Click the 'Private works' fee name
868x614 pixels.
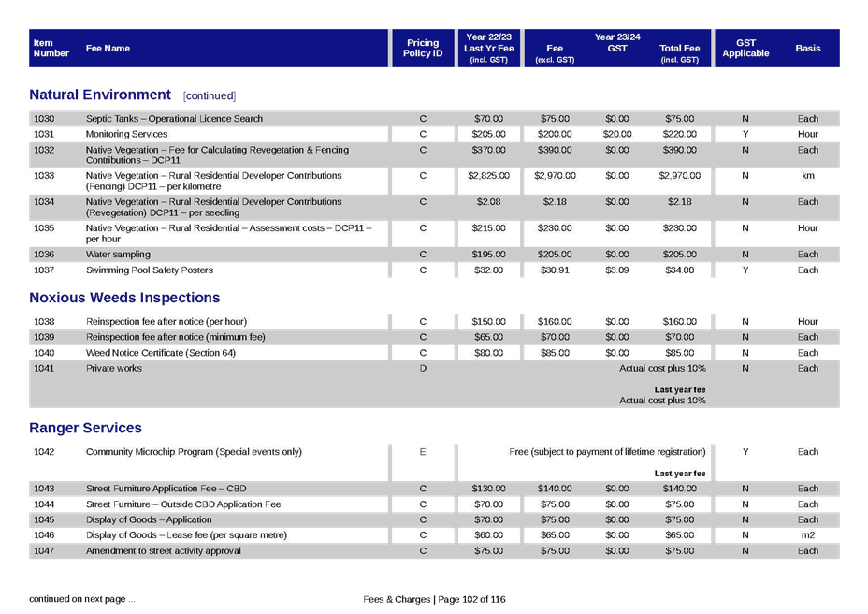point(114,369)
